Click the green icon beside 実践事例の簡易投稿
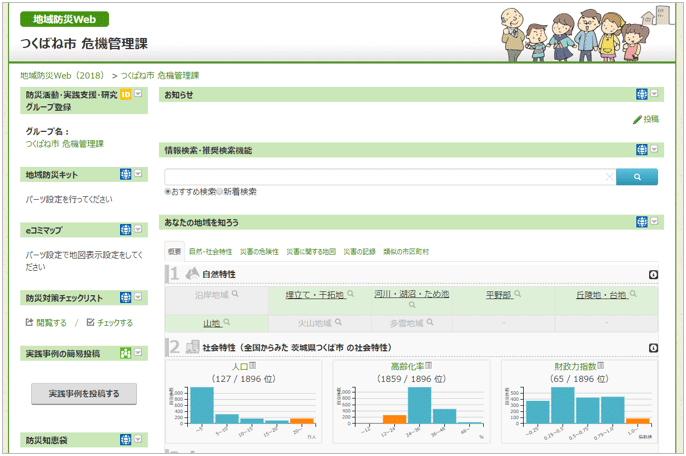Screen dimensions: 686x456 [125, 353]
